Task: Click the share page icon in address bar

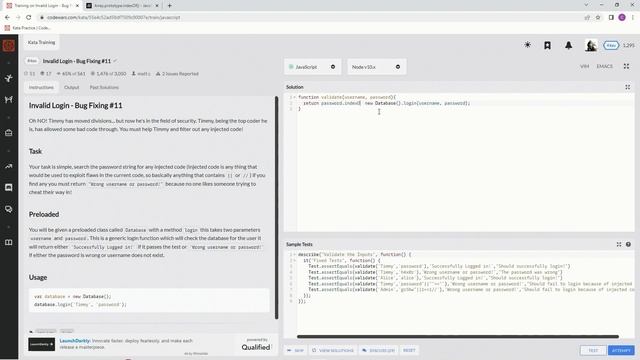Action: click(x=587, y=18)
